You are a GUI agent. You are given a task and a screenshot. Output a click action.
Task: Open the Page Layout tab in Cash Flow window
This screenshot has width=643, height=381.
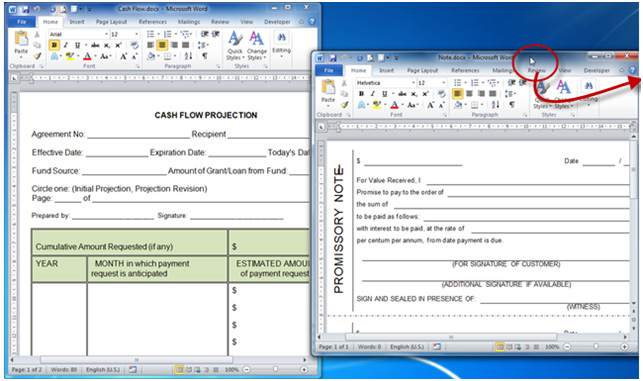tap(112, 22)
